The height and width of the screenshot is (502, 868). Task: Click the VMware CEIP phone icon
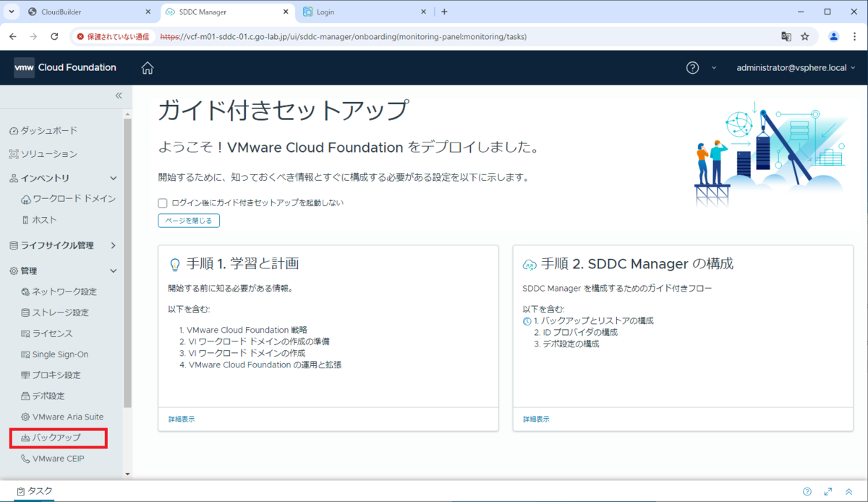tap(26, 459)
